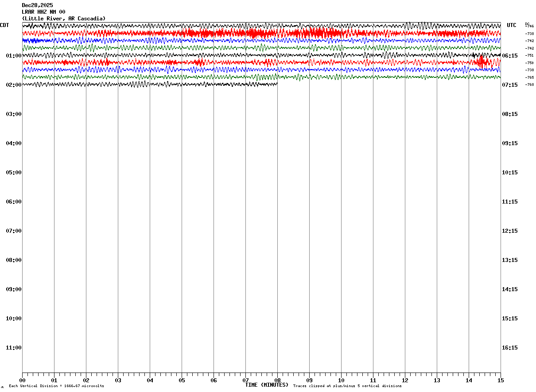Image resolution: width=536 pixels, height=392 pixels.
Task: Click the "03:00" CDT hour label
Action: tap(14, 114)
